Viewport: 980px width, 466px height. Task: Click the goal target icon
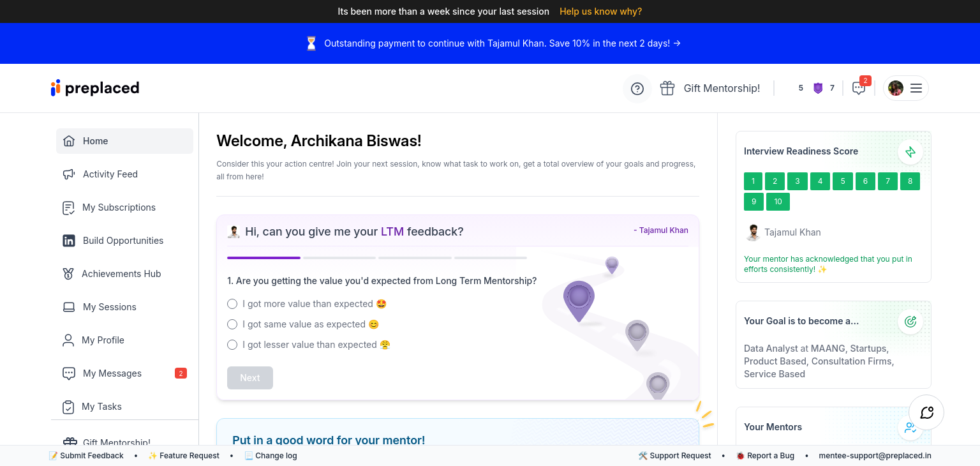click(910, 322)
